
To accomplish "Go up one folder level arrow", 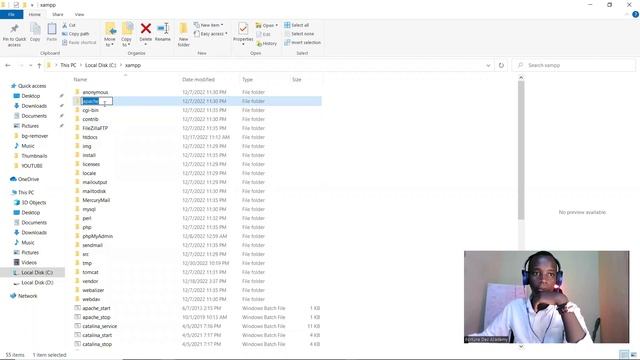I will click(x=39, y=65).
